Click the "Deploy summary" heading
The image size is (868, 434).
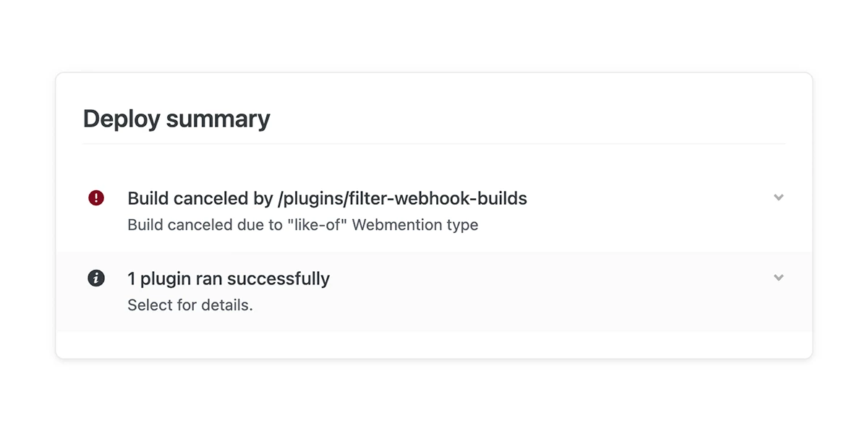pos(176,119)
